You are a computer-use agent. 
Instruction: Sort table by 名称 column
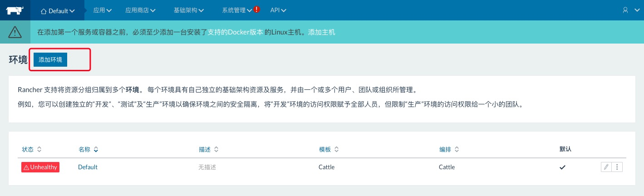click(x=88, y=149)
